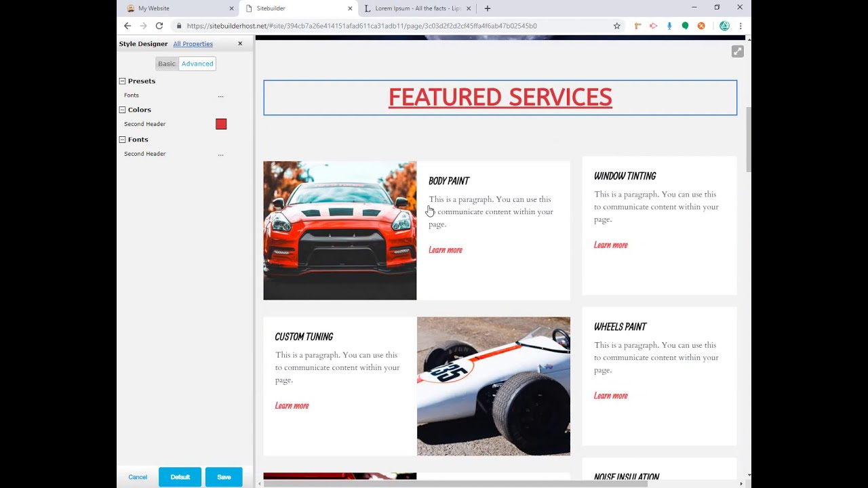Close the Style Designer panel

240,43
